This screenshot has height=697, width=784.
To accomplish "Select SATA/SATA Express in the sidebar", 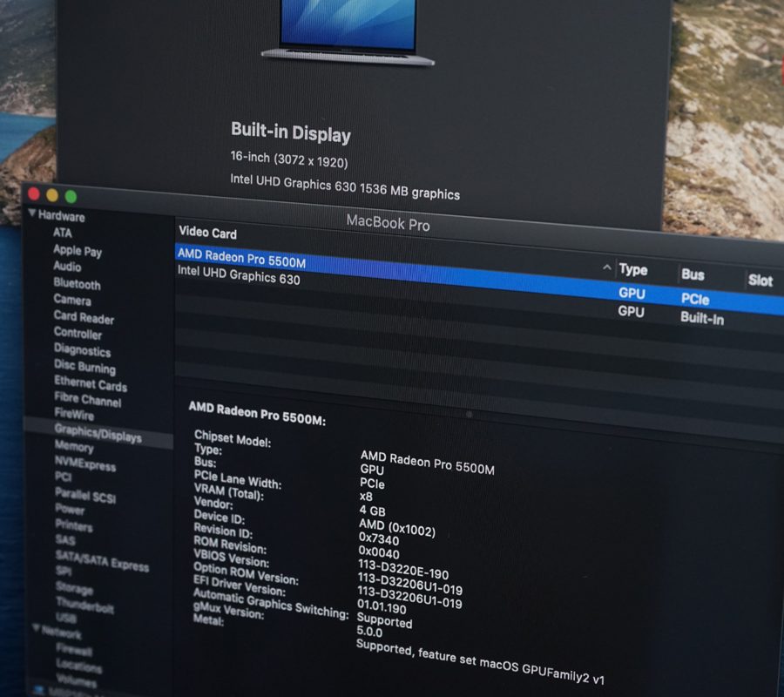I will pyautogui.click(x=102, y=561).
